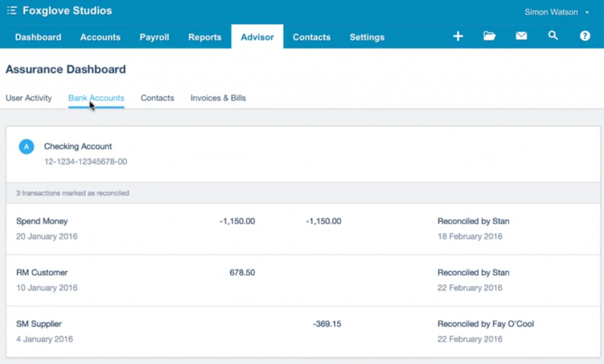Open the Accounts menu
604x364 pixels.
tap(100, 37)
